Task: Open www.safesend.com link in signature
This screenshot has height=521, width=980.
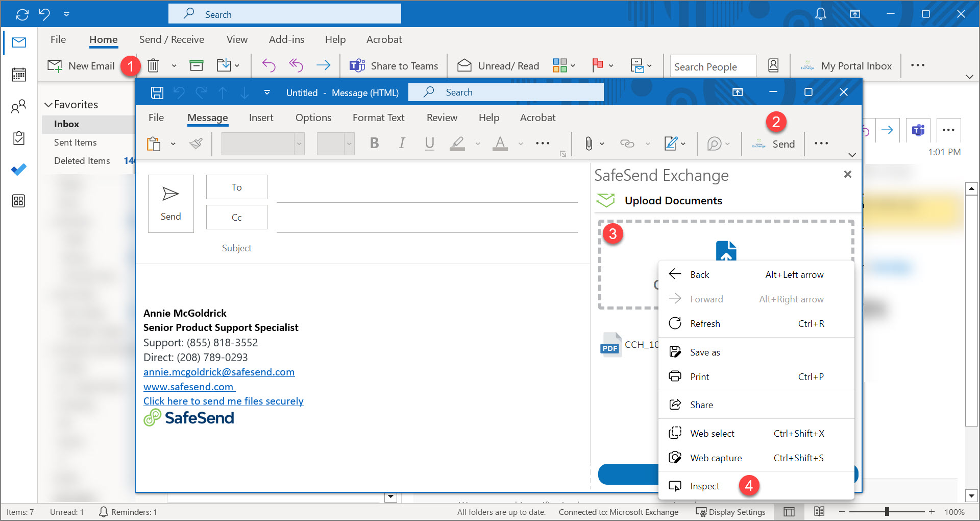Action: coord(189,387)
